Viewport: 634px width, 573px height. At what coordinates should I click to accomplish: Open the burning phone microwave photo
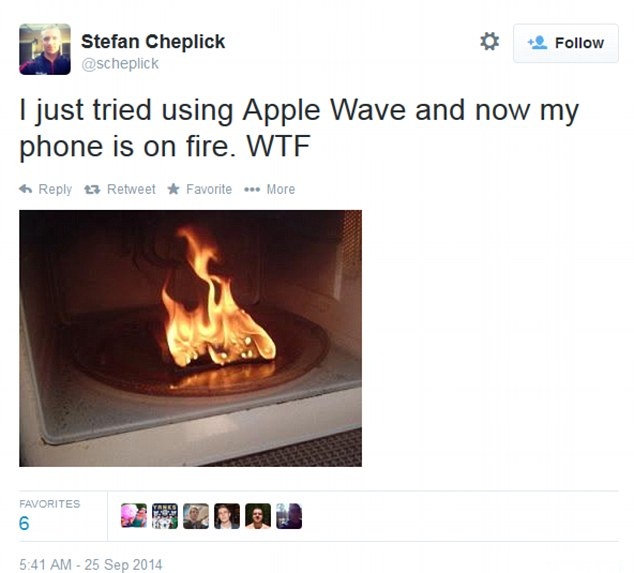(x=190, y=338)
